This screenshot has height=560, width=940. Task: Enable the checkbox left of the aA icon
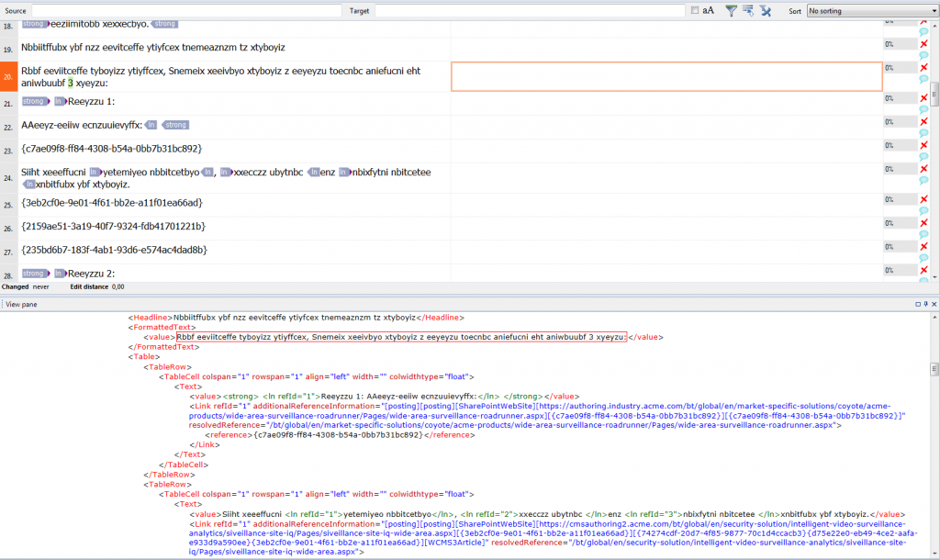point(695,10)
